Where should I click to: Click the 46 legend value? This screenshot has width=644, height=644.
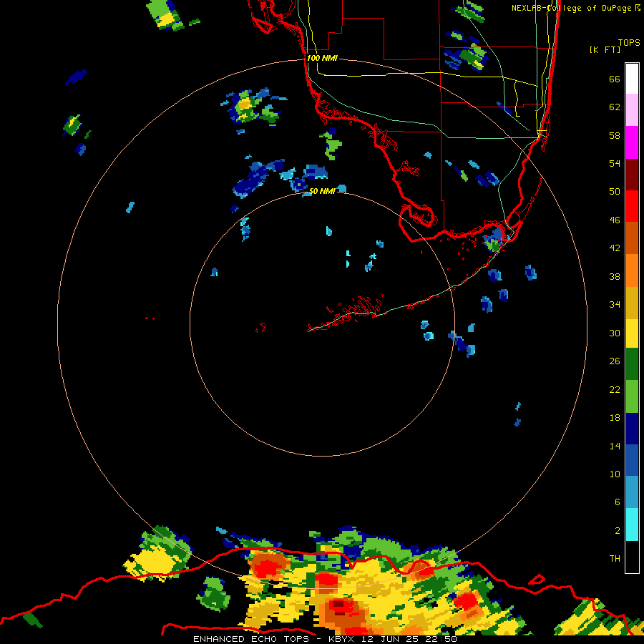[x=615, y=220]
